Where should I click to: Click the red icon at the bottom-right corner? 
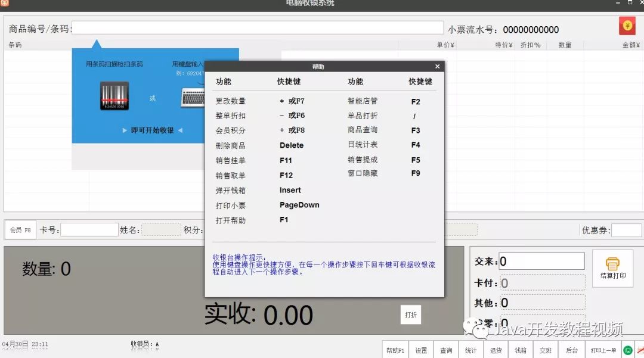(640, 350)
